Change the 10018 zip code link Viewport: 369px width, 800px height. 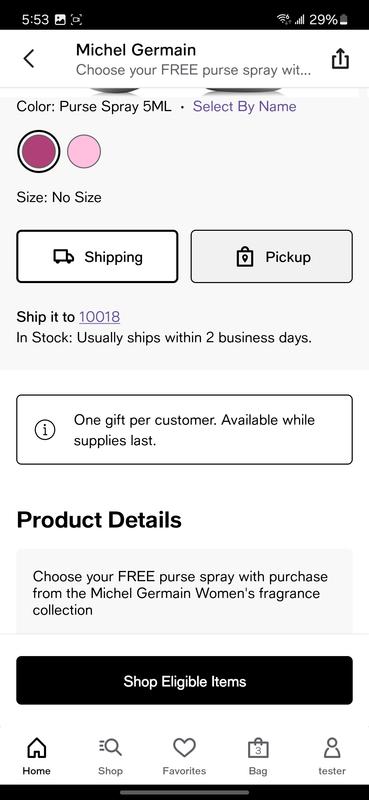[100, 317]
